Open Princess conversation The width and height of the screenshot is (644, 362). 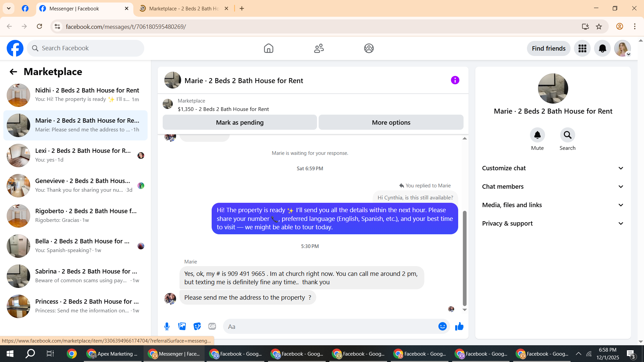point(75,306)
